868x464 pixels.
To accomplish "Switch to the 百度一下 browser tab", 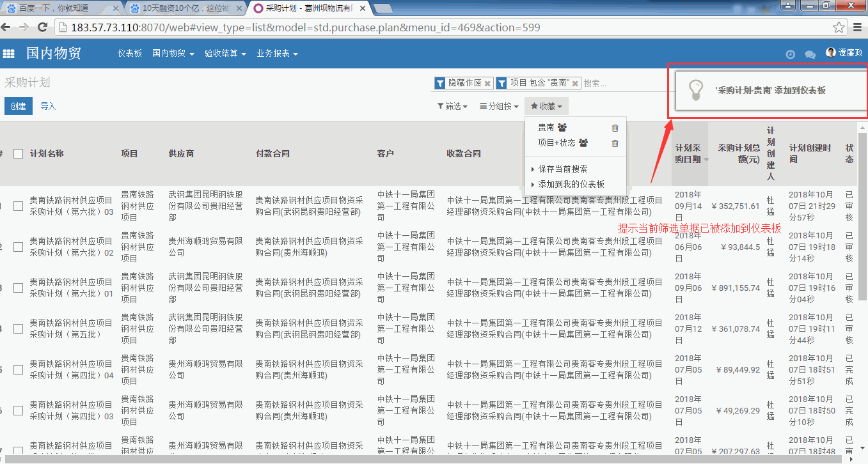I will click(x=59, y=8).
